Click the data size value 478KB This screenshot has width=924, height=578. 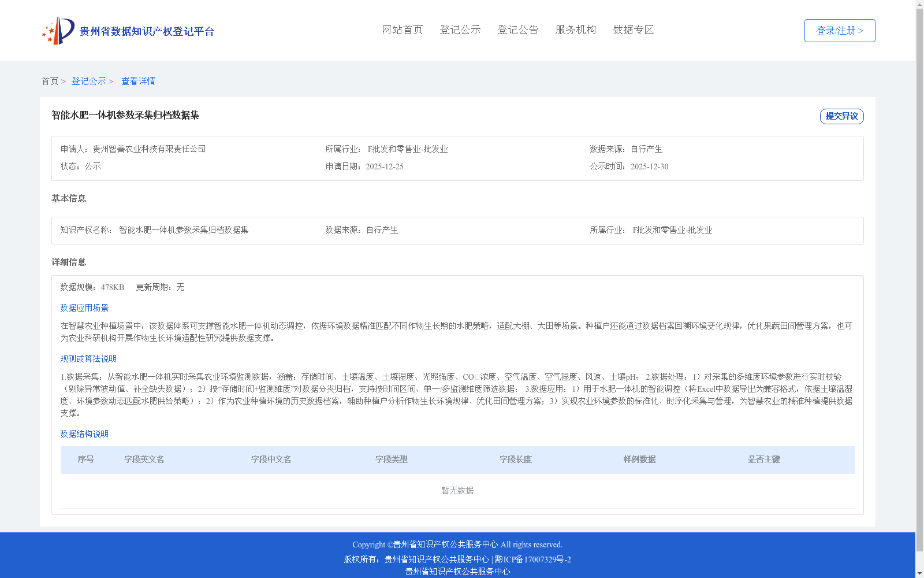(x=113, y=287)
